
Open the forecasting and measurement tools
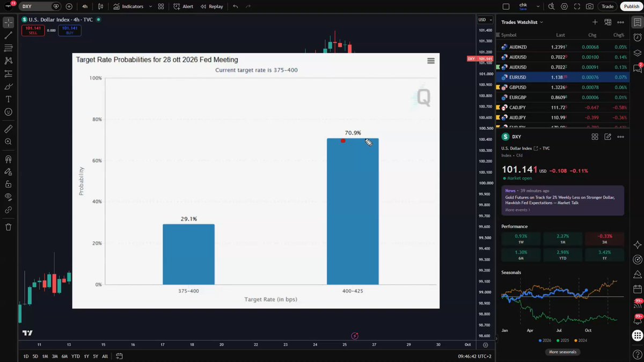pos(9,73)
